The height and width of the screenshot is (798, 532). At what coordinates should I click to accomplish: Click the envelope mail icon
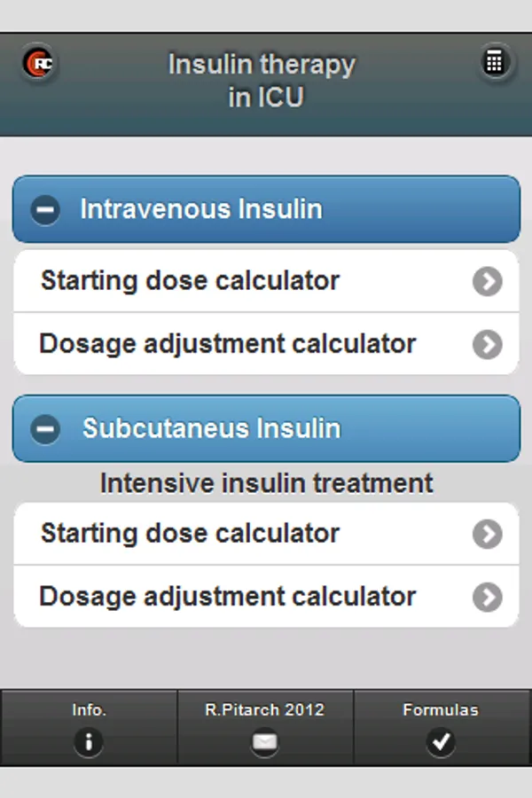coord(265,741)
